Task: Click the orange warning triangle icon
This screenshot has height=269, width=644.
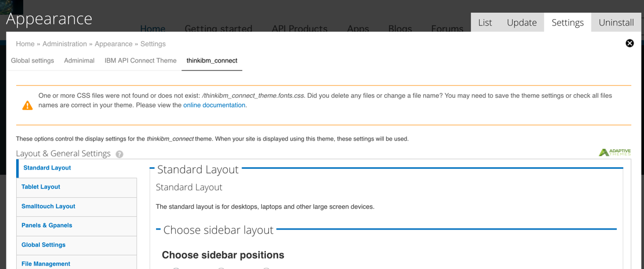Action: (x=28, y=105)
